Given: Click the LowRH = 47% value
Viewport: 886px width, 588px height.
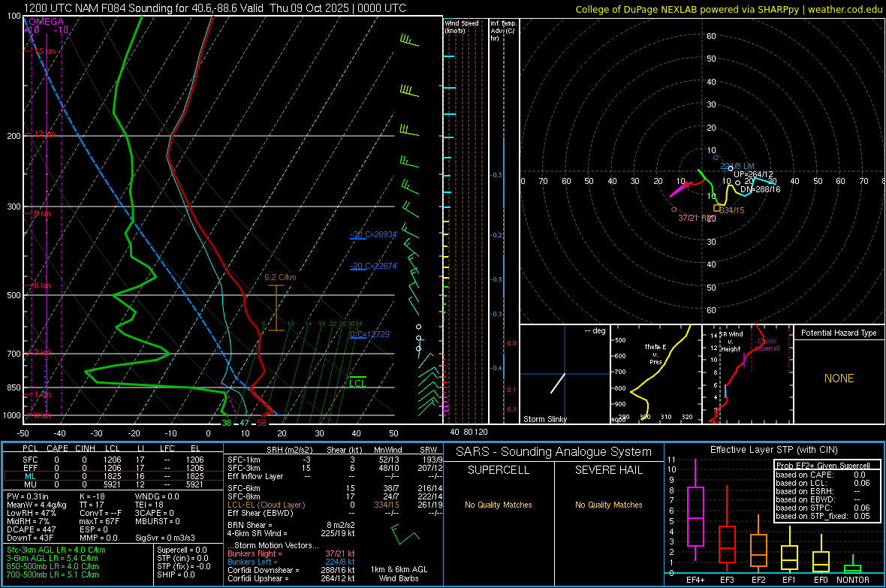Looking at the screenshot, I should click(x=31, y=514).
